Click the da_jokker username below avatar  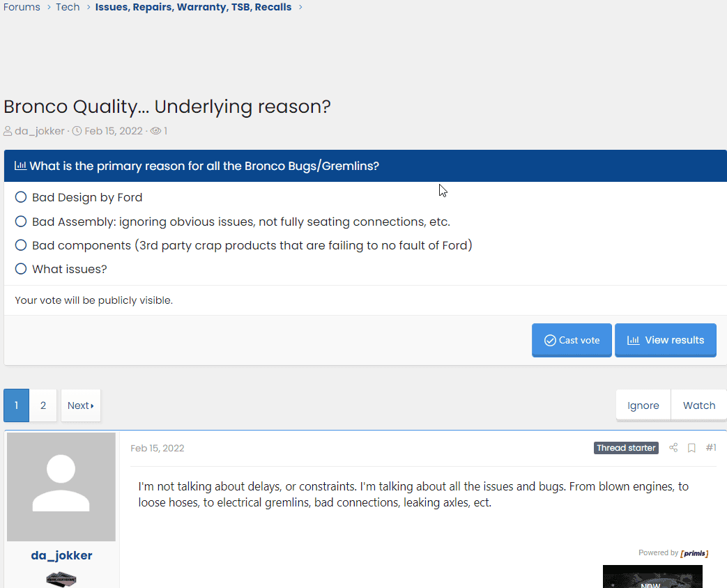click(x=61, y=555)
